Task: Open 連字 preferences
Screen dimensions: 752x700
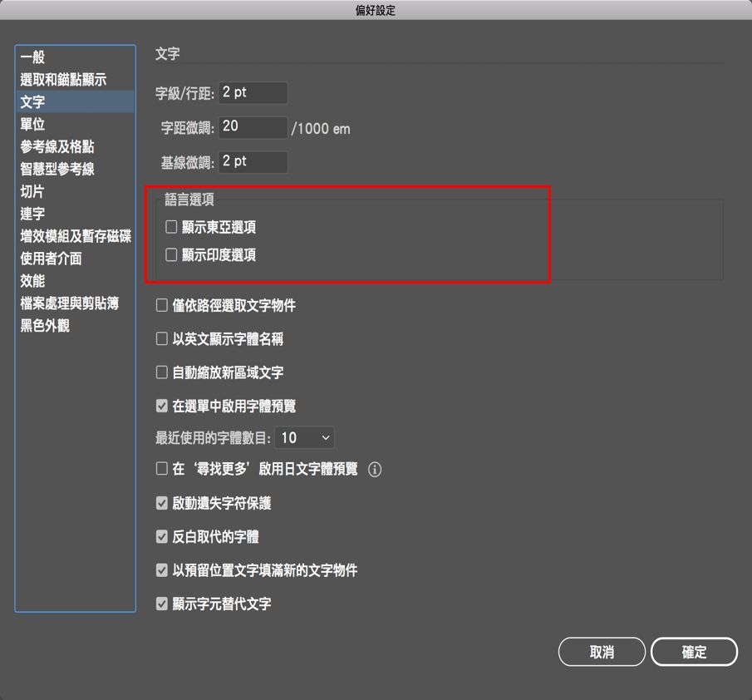Action: [76, 214]
